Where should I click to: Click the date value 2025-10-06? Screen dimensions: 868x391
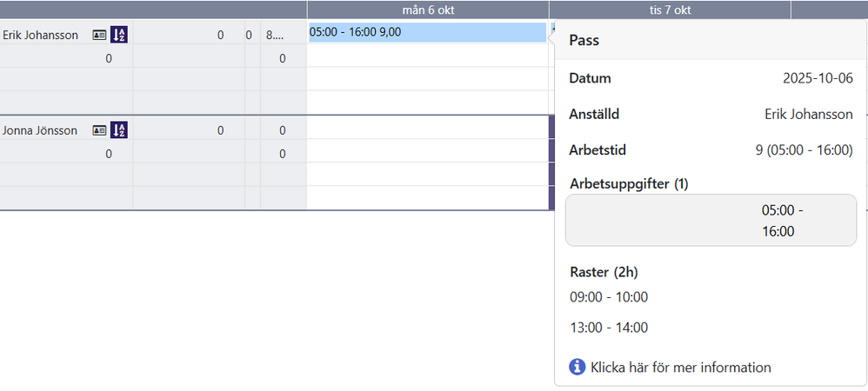tap(818, 78)
